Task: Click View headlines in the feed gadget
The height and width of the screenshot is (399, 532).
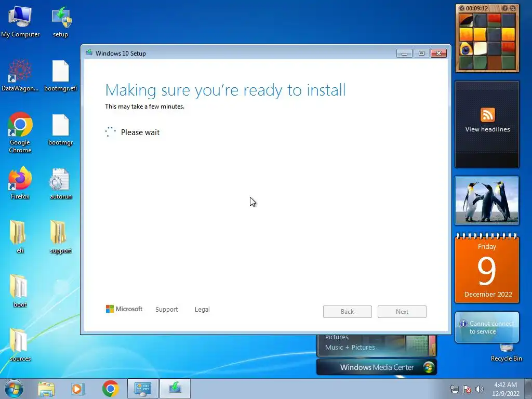Action: pos(487,129)
